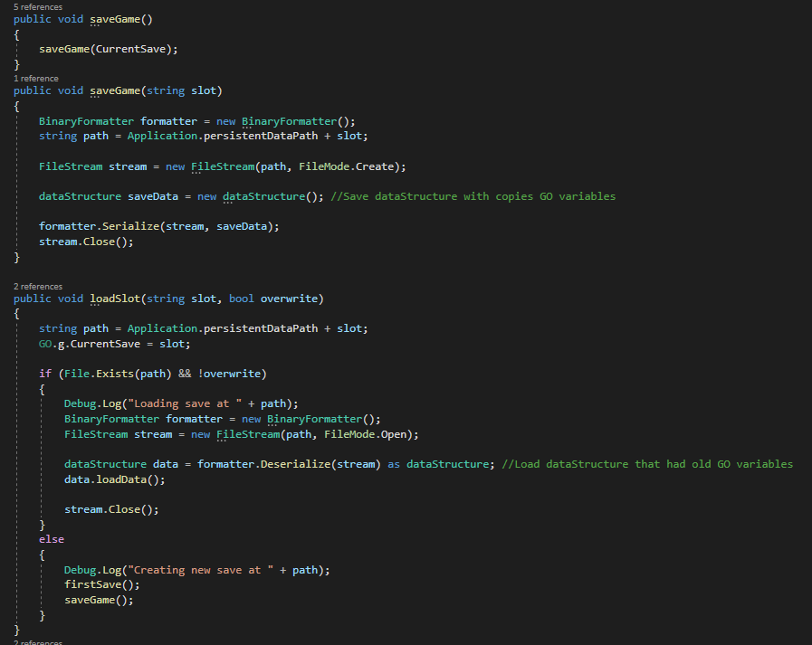
Task: Click "saveGame();" inside the else block
Action: 99,600
